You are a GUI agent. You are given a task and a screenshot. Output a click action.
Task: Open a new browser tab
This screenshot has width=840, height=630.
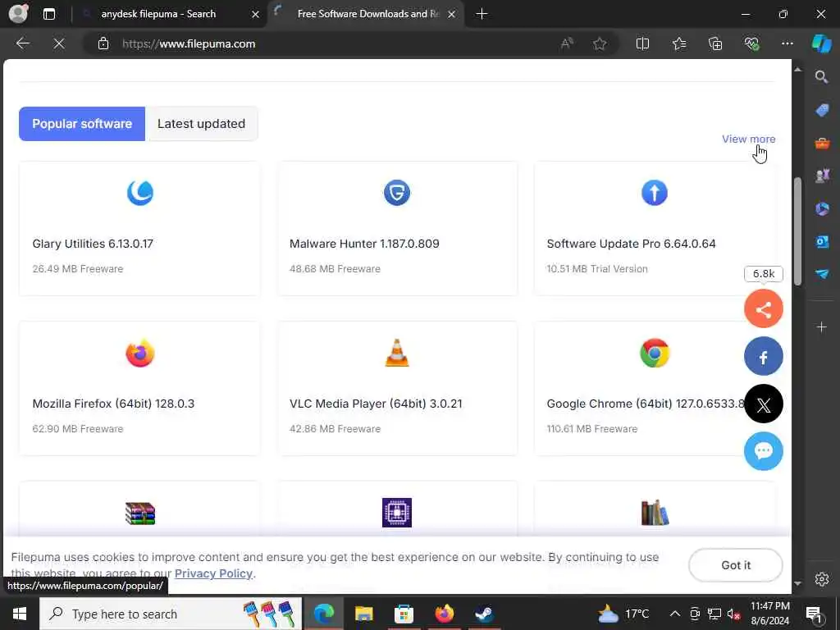[x=482, y=14]
